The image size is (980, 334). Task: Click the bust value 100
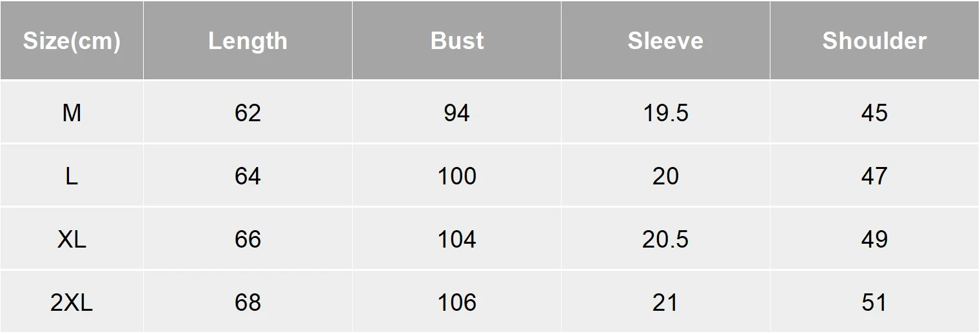coord(457,176)
